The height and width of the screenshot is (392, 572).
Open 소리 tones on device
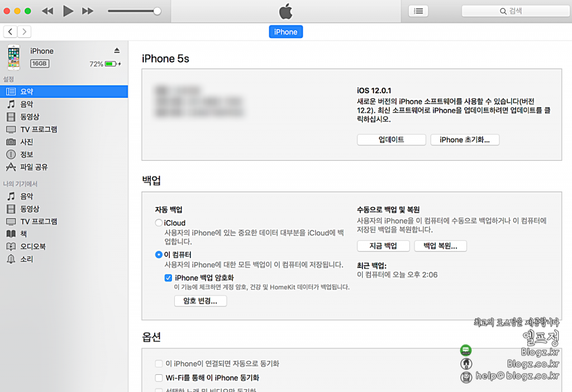point(64,259)
